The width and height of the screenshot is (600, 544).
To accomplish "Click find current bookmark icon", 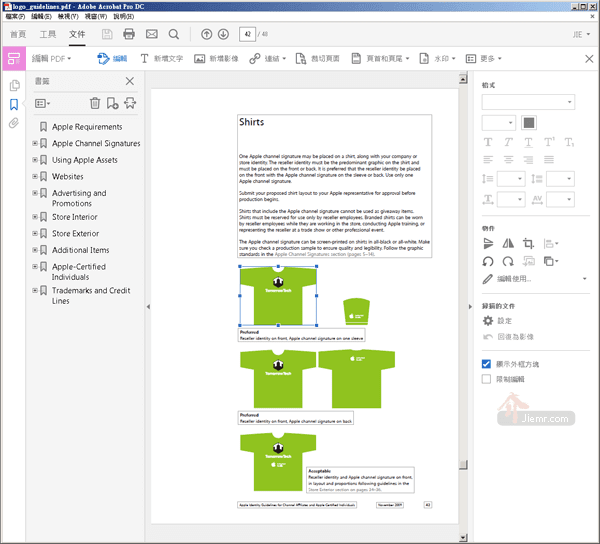I will point(130,103).
